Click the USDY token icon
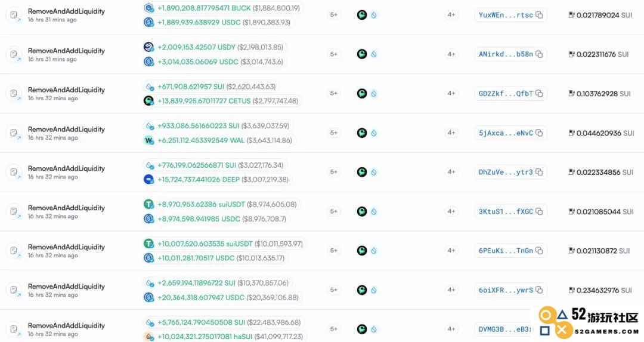The width and height of the screenshot is (644, 342). click(148, 47)
